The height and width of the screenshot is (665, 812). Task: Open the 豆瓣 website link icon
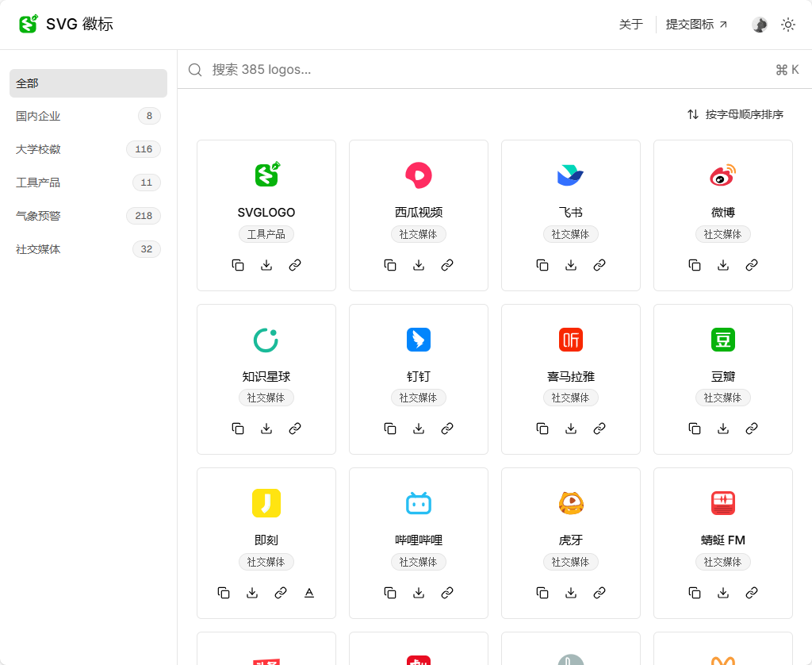click(752, 429)
